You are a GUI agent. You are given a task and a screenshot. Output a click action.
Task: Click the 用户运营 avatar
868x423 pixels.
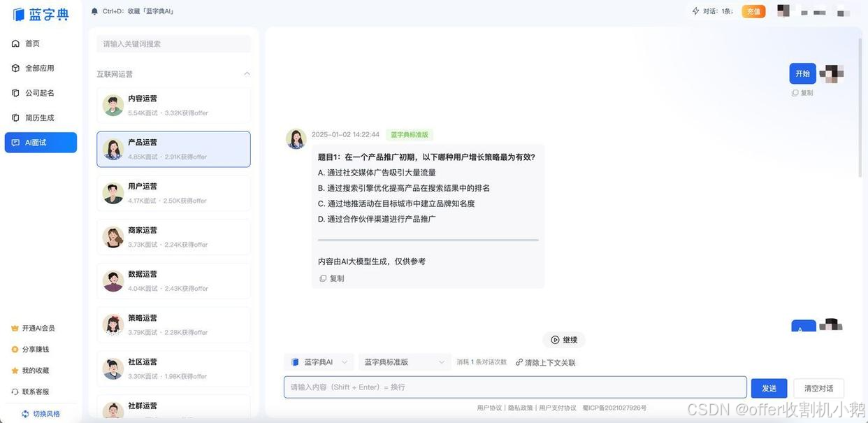pos(113,193)
